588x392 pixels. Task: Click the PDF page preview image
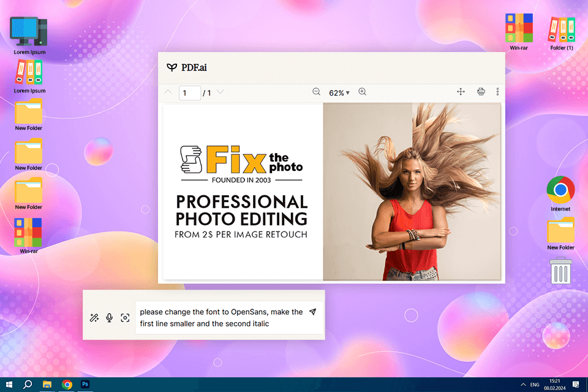click(332, 192)
